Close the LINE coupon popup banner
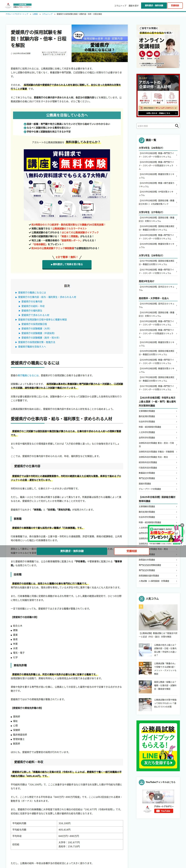Image resolution: width=186 pixels, height=868 pixels. (x=182, y=525)
